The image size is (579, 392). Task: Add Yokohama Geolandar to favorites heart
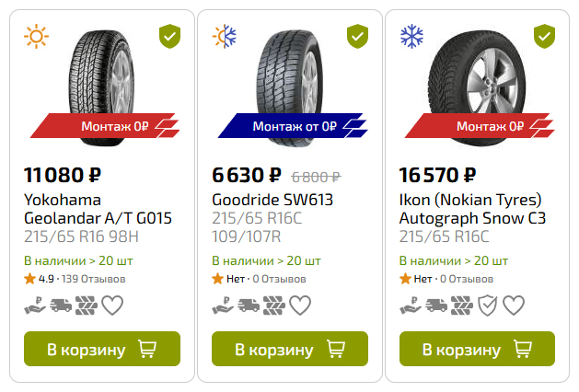pyautogui.click(x=112, y=306)
